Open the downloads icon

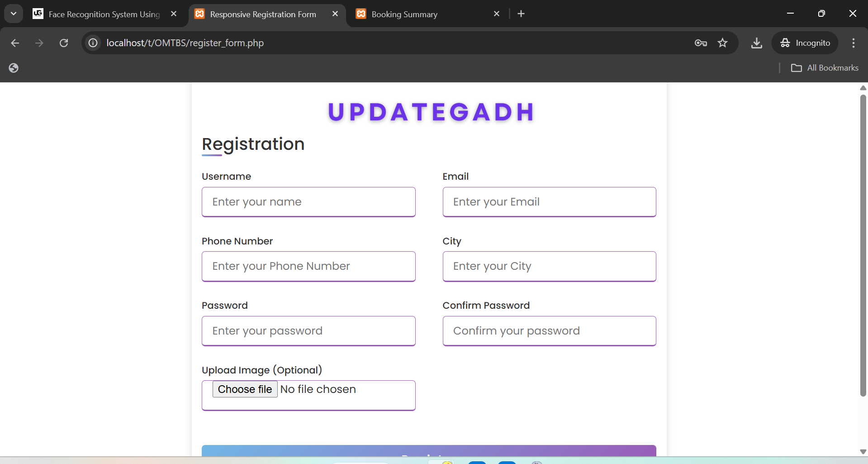pos(757,43)
